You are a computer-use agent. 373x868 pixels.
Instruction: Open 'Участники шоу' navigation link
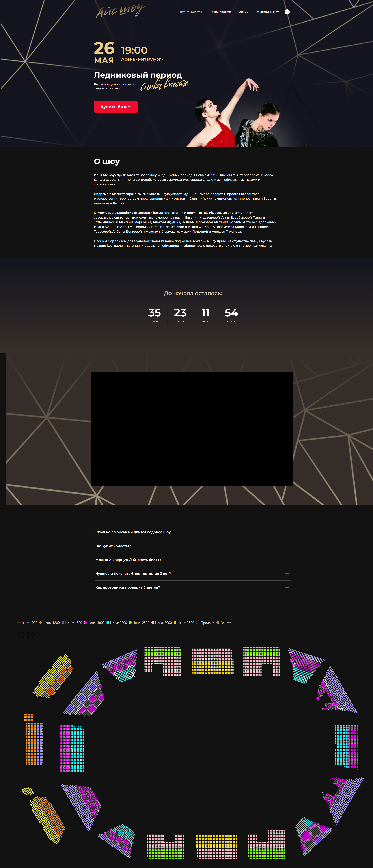pyautogui.click(x=268, y=12)
